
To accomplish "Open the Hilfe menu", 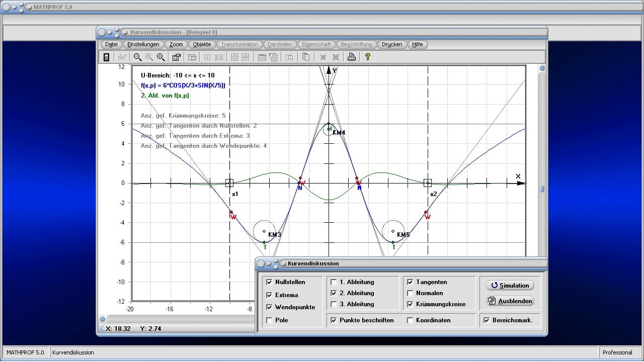I will coord(418,44).
